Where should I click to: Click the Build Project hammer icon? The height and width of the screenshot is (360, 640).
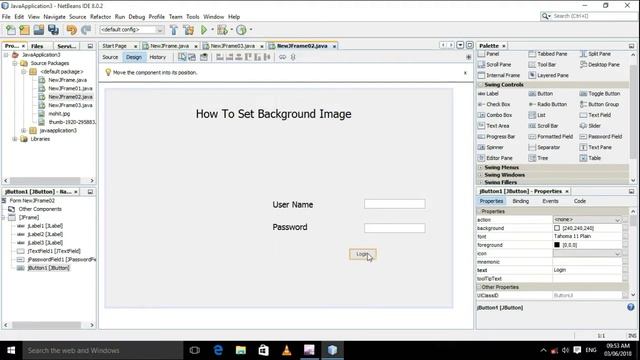tap(174, 30)
